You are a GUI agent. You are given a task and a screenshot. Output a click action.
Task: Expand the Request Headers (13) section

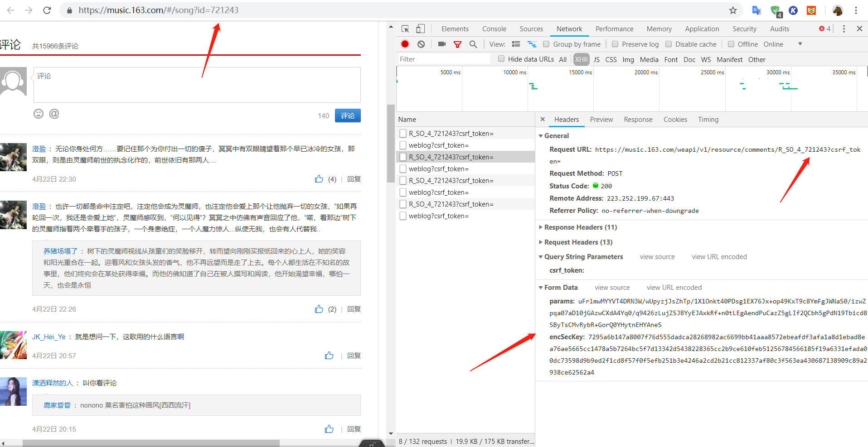pos(578,242)
